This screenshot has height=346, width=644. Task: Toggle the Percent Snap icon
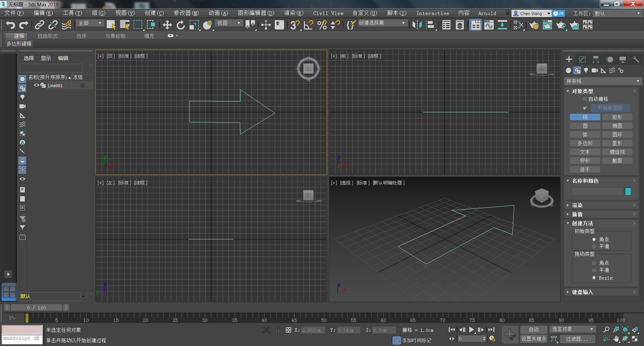point(322,25)
